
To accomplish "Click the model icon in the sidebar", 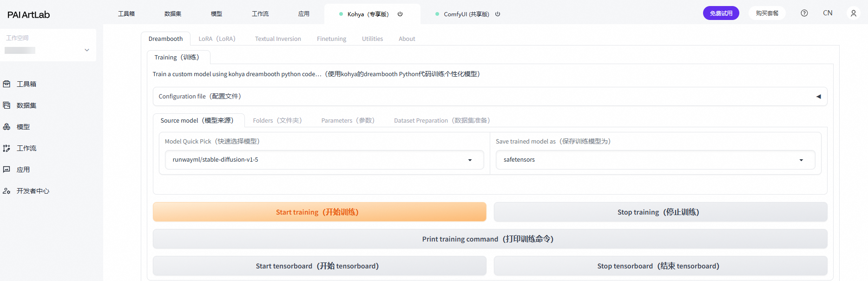I will click(x=7, y=127).
